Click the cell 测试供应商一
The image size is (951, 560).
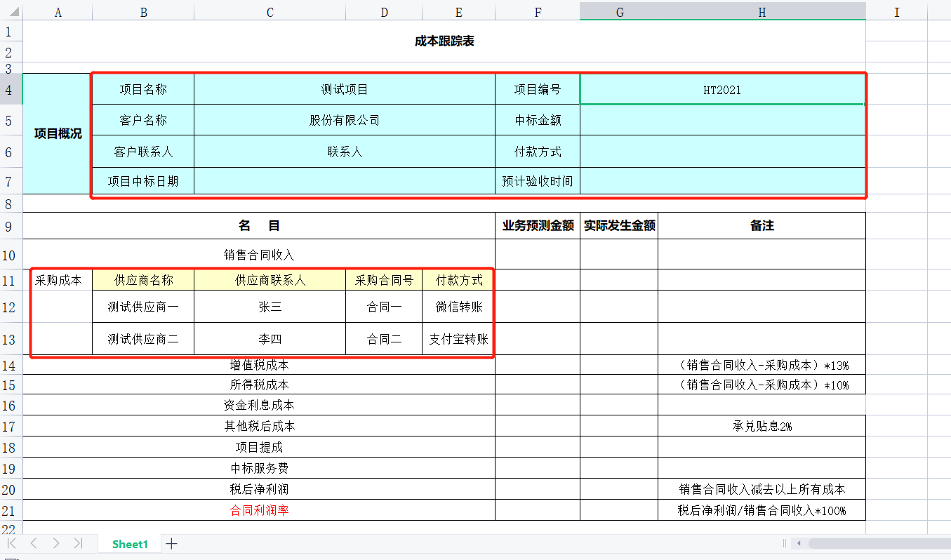coord(143,307)
